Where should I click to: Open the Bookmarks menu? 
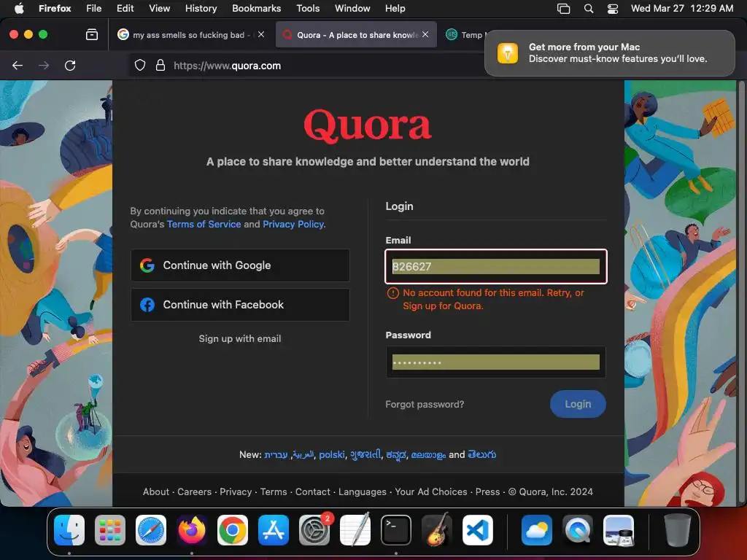point(256,8)
